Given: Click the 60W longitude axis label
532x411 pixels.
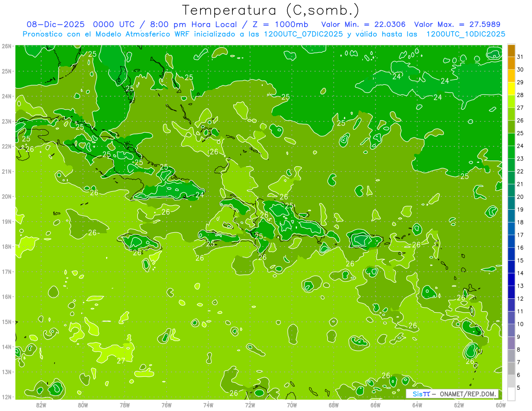Looking at the screenshot, I should click(501, 405).
